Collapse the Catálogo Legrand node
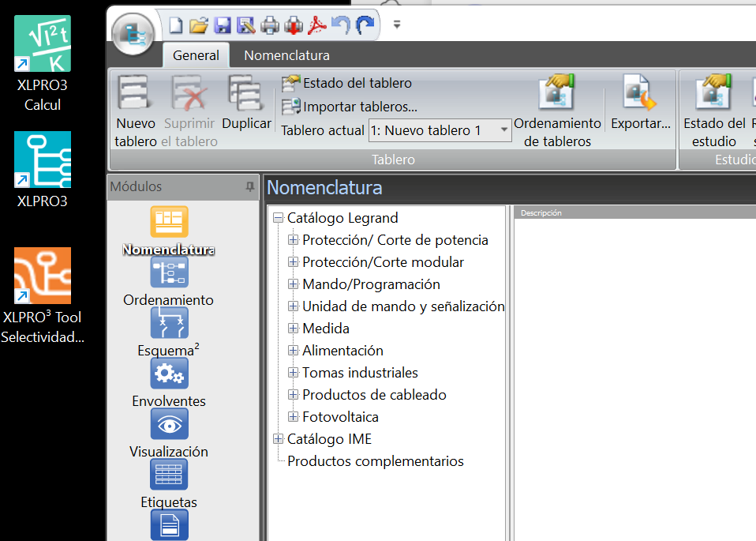This screenshot has width=756, height=541. 278,218
